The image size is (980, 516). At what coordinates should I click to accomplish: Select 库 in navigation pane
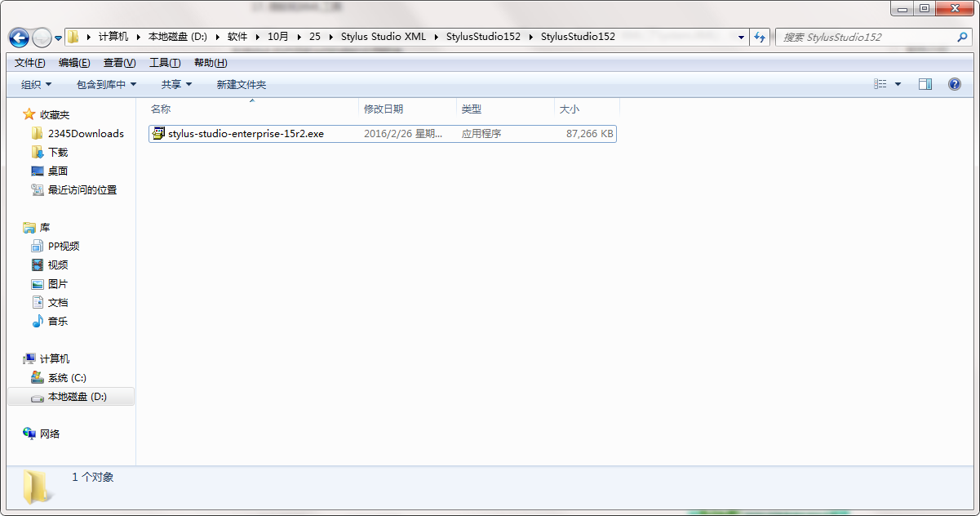coord(45,227)
